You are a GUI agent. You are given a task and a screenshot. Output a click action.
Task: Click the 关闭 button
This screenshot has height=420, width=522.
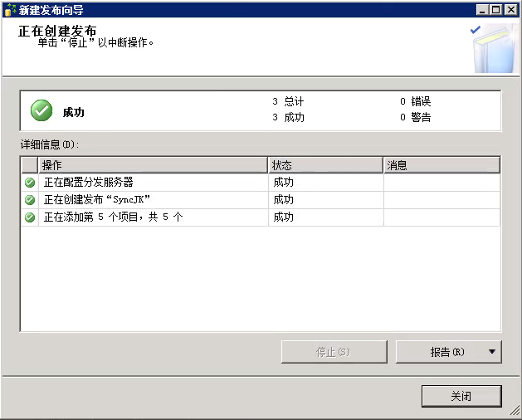461,396
